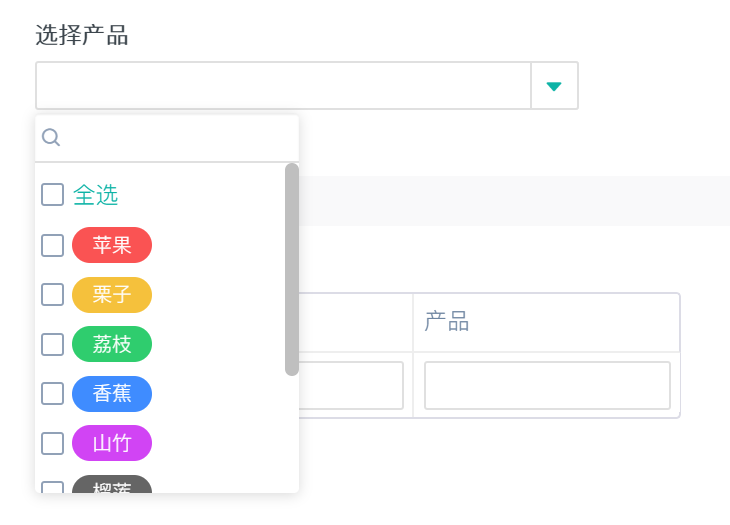This screenshot has height=525, width=730.
Task: Check the 全选 select-all checkbox
Action: pos(52,195)
